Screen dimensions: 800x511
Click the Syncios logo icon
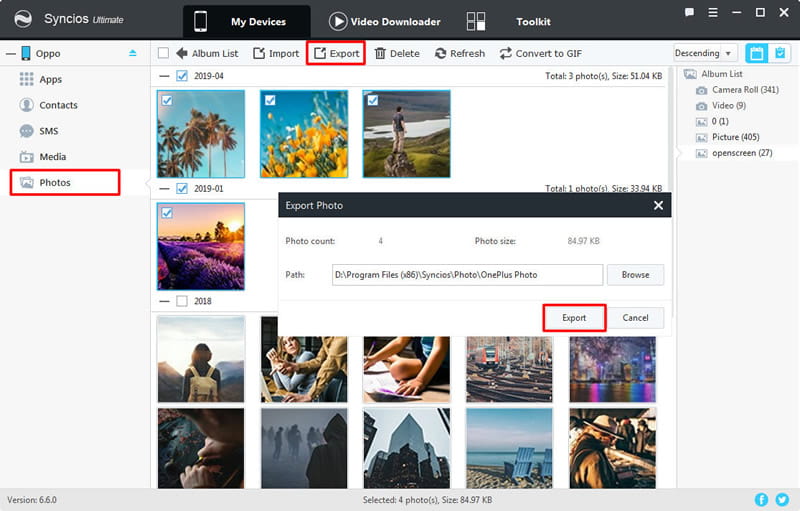pyautogui.click(x=23, y=19)
